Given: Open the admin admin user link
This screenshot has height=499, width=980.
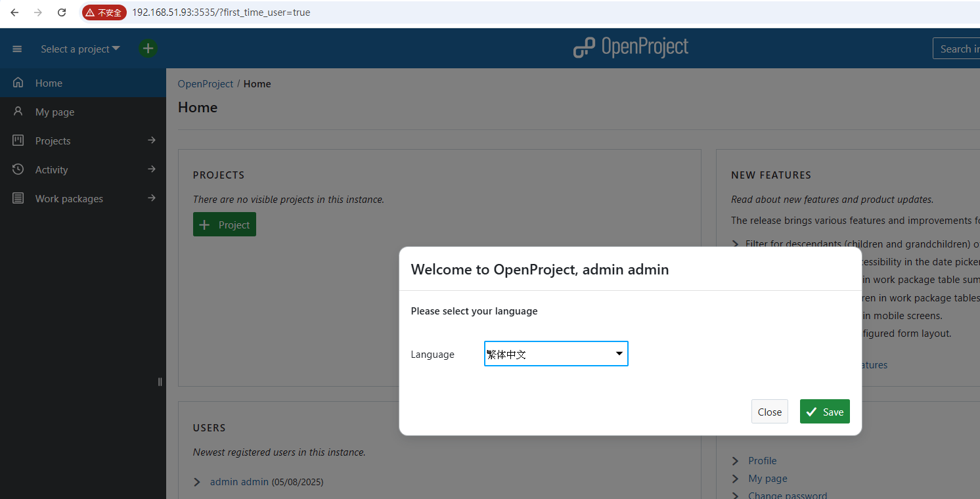Looking at the screenshot, I should [239, 482].
